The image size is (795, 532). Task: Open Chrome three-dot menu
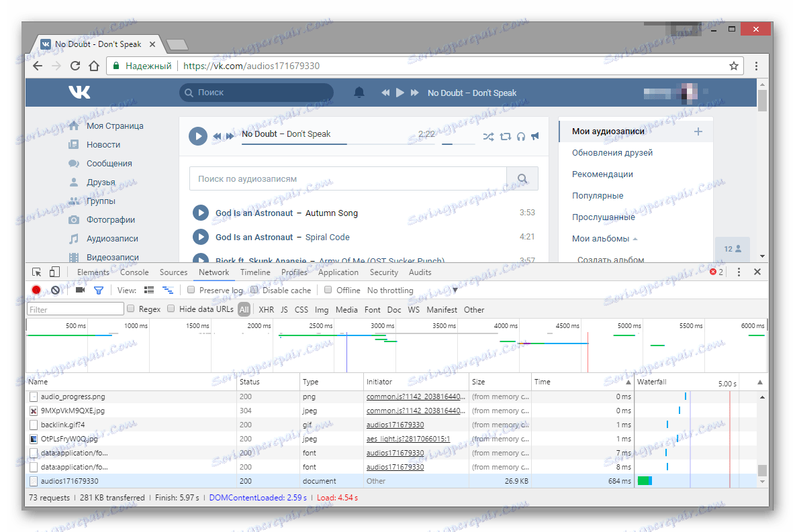[756, 66]
